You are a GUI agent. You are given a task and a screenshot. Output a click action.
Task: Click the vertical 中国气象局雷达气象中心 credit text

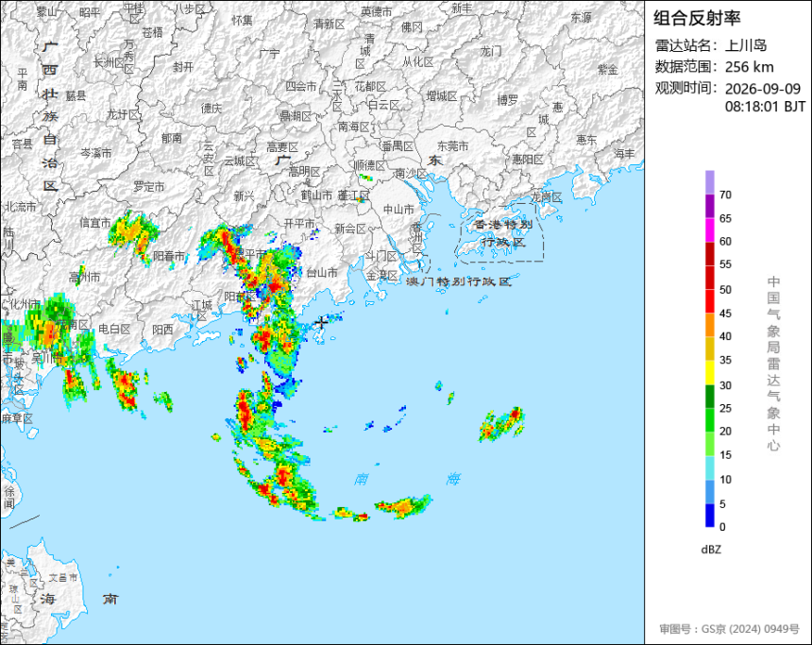(x=773, y=364)
